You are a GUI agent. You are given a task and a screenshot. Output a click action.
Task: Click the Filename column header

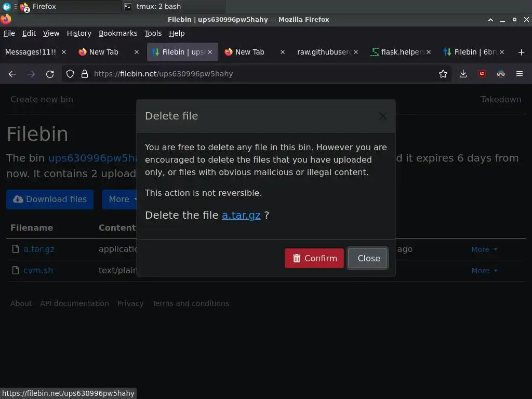(32, 228)
